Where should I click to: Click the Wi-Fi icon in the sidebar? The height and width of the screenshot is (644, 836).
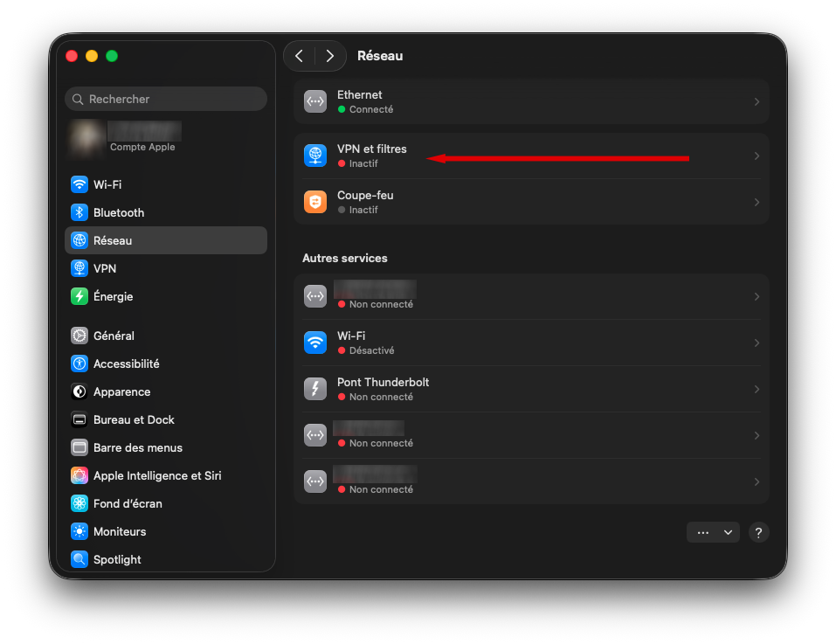[79, 184]
